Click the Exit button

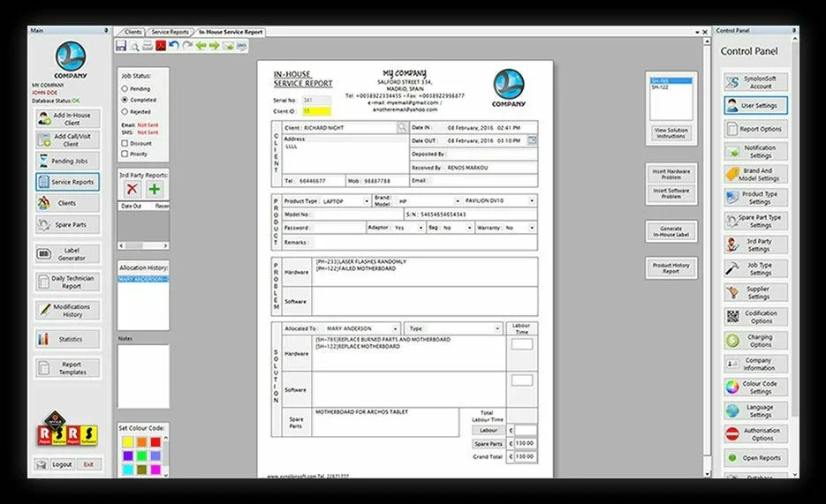point(88,464)
